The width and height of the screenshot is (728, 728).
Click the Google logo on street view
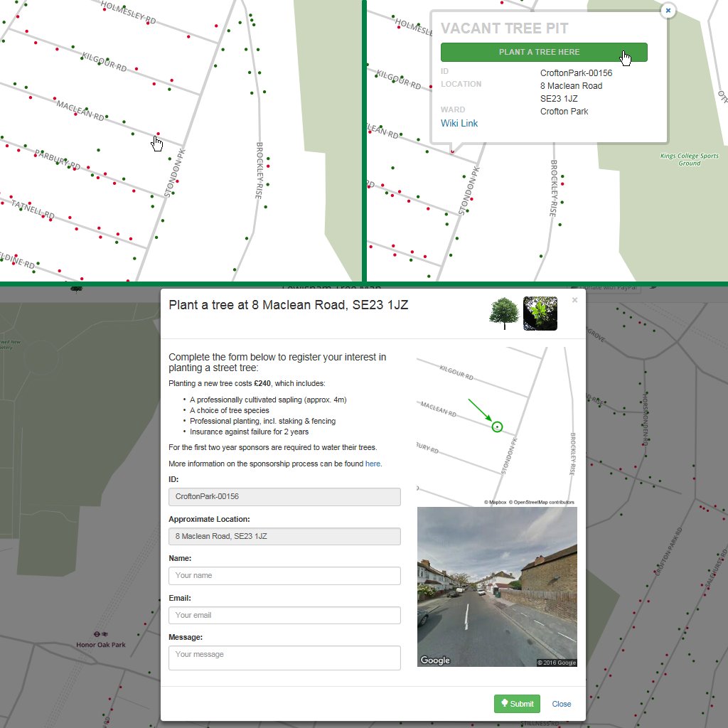point(435,660)
